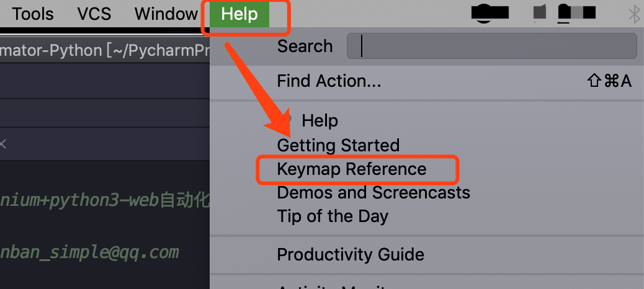Viewport: 644px width, 289px height.
Task: Open the Productivity Guide
Action: point(351,254)
